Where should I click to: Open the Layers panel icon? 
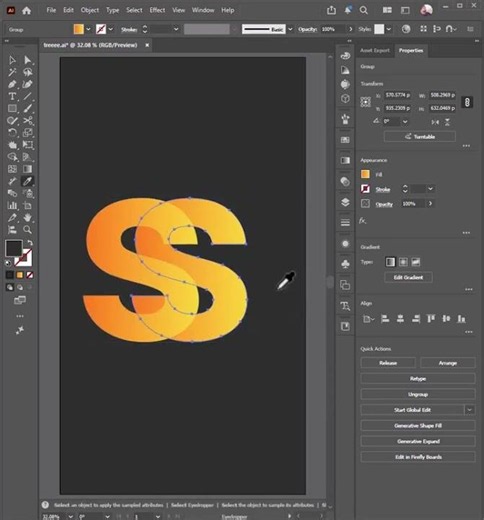pos(345,202)
